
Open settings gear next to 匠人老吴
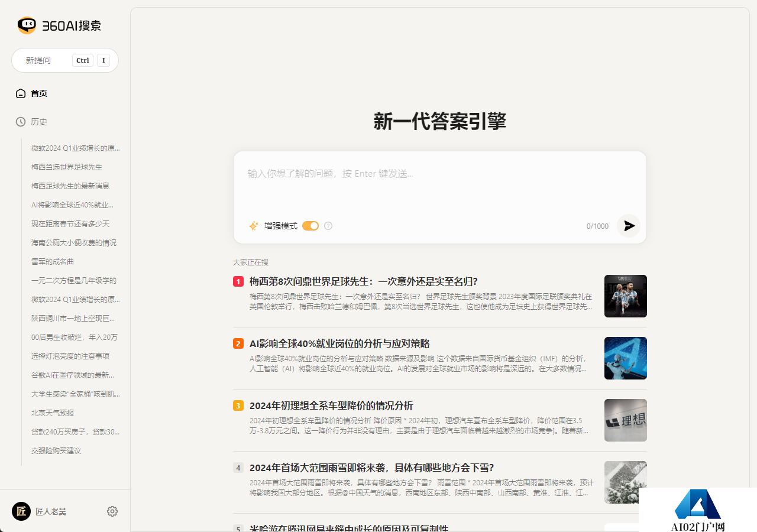112,511
